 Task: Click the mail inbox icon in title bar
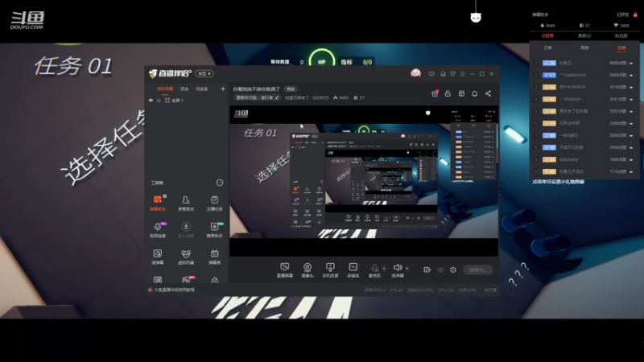(443, 74)
